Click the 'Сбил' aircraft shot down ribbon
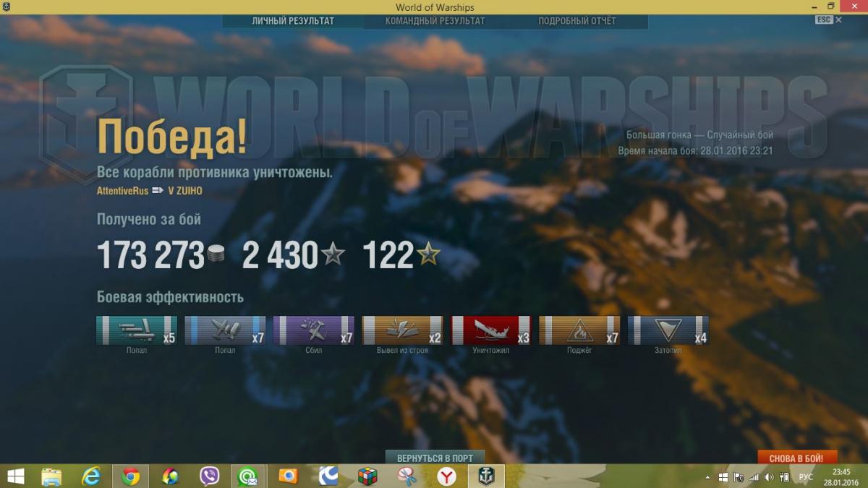The image size is (868, 488). pos(313,330)
